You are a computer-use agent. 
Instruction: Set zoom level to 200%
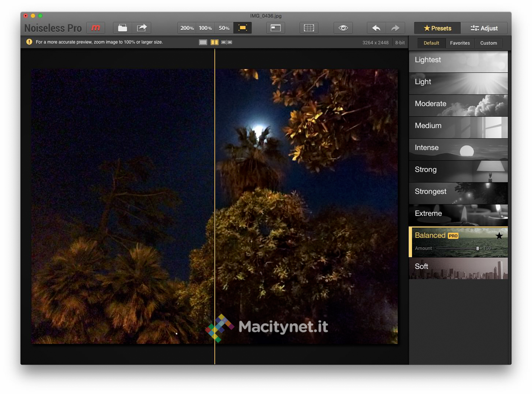tap(187, 28)
